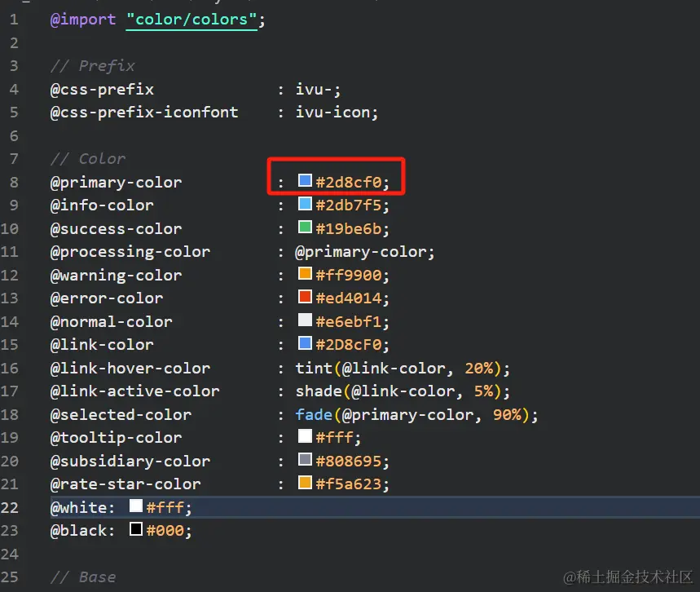
Task: Click the value ivu-; on line 4
Action: coord(318,90)
